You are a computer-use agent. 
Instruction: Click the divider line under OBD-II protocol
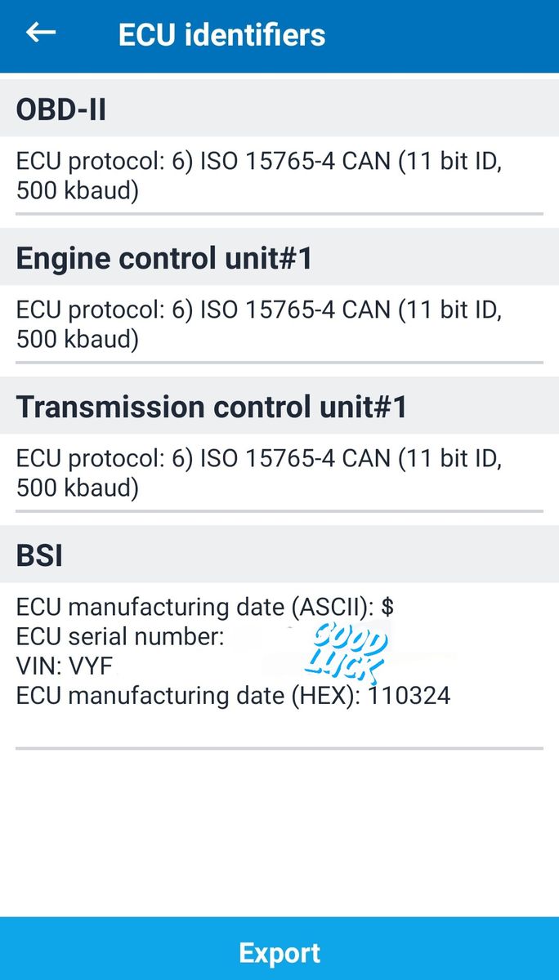pos(279,214)
